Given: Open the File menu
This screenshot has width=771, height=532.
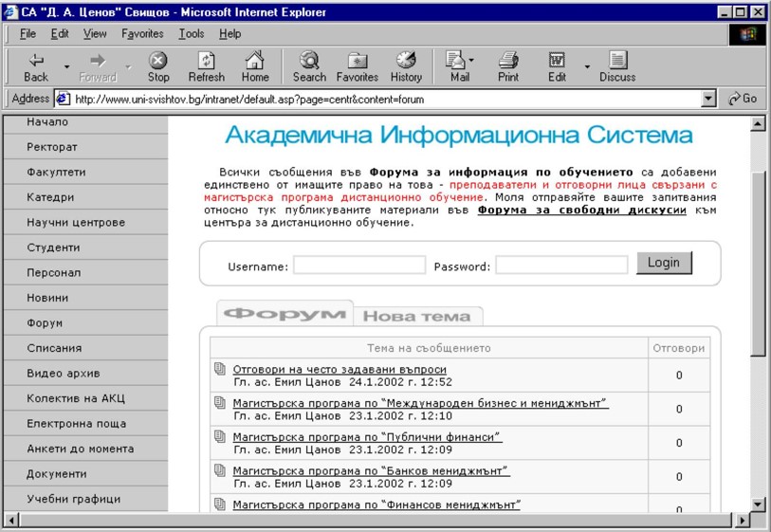Looking at the screenshot, I should pos(28,34).
